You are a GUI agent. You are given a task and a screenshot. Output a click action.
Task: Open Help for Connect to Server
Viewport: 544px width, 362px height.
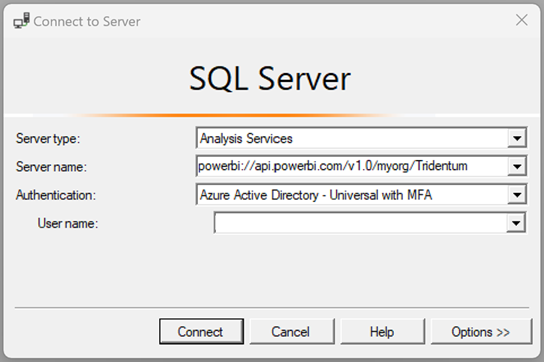pyautogui.click(x=382, y=331)
